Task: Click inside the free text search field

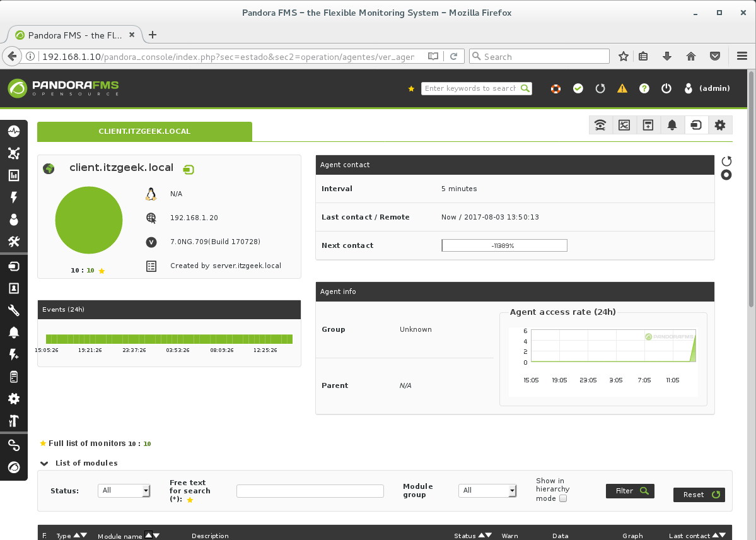Action: 310,490
